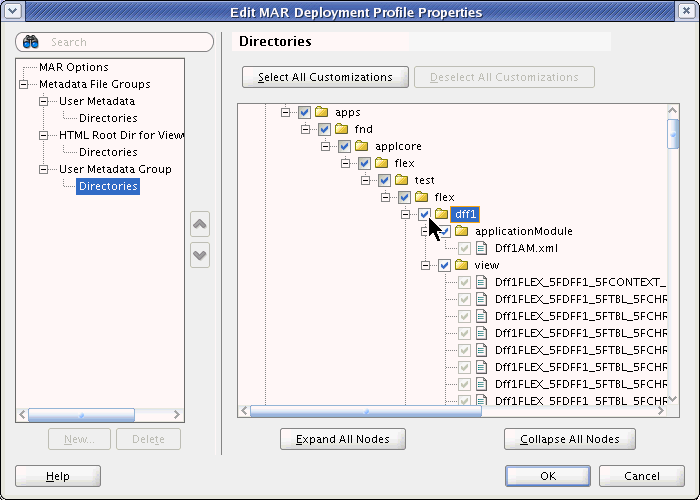Collapse the applcore tree node
The image size is (700, 500).
(325, 146)
